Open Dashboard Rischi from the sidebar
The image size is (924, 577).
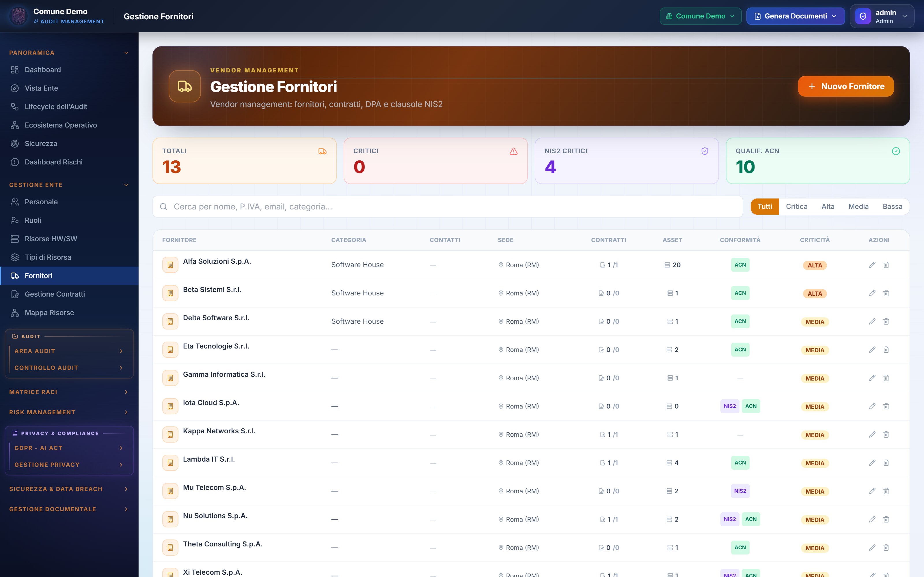(53, 162)
